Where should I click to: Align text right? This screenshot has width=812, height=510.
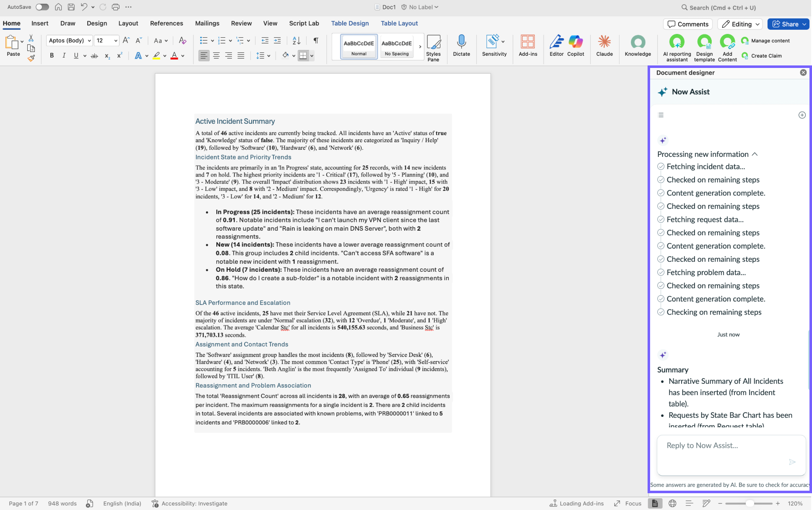point(229,55)
